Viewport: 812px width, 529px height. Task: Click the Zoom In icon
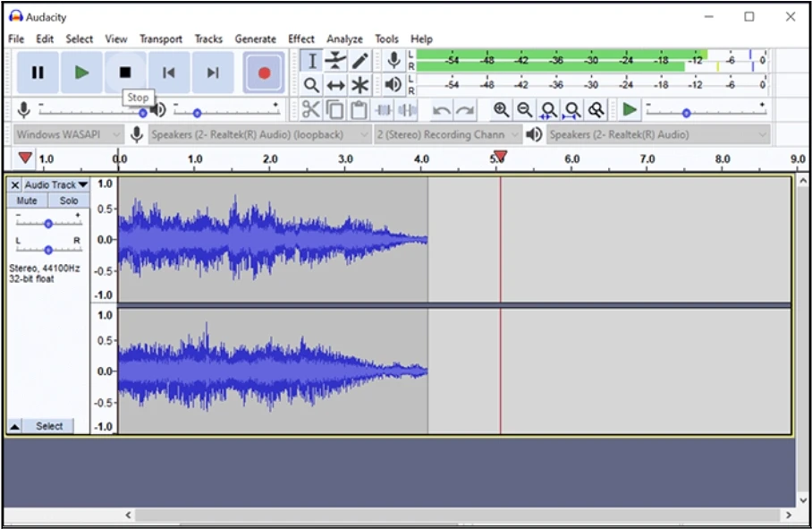point(500,110)
